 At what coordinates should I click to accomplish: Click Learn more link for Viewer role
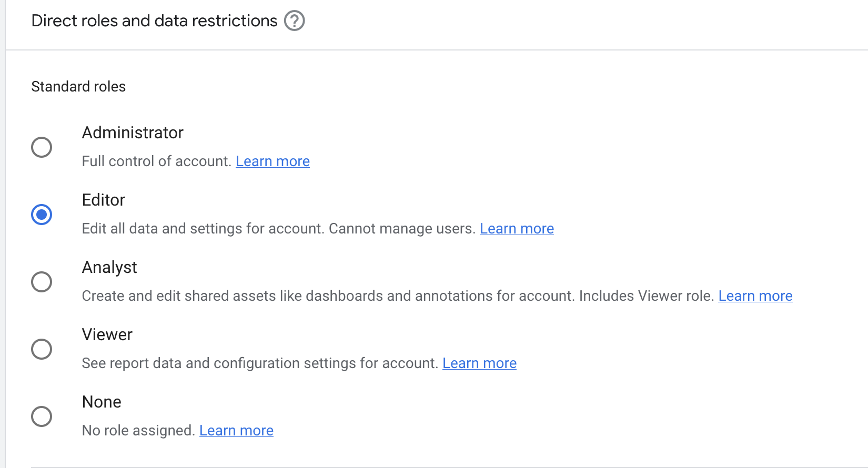(479, 363)
